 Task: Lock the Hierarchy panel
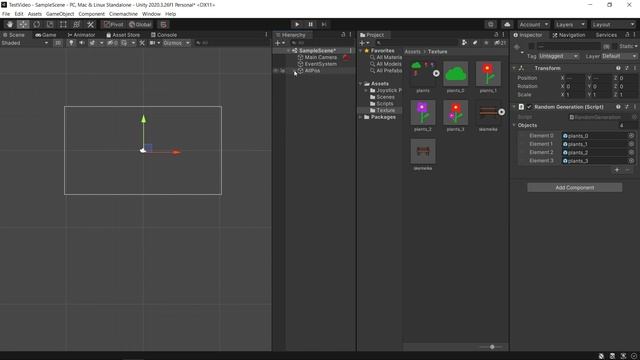[x=343, y=35]
